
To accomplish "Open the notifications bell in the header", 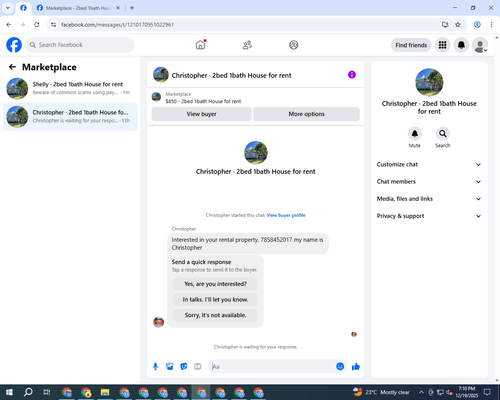I will pyautogui.click(x=461, y=45).
